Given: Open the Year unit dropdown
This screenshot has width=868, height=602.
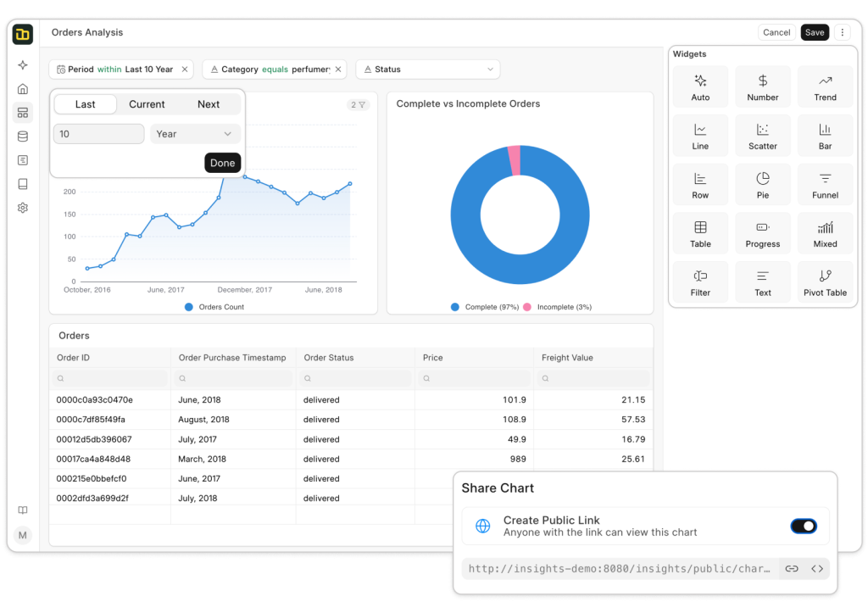Looking at the screenshot, I should tap(195, 134).
